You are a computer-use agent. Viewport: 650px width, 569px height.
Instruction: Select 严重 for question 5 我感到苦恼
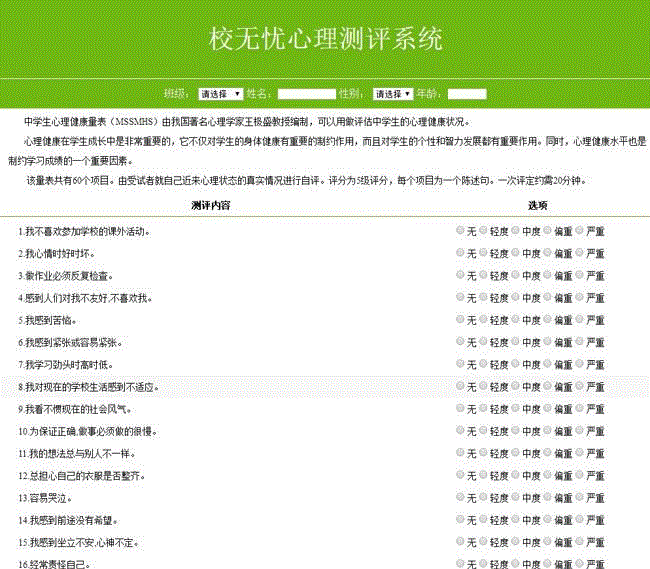click(578, 319)
